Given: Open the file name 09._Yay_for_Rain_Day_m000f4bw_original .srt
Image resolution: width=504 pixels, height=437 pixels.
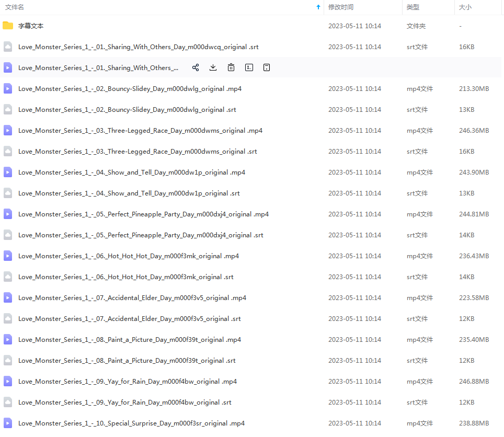Looking at the screenshot, I should click(x=125, y=402).
